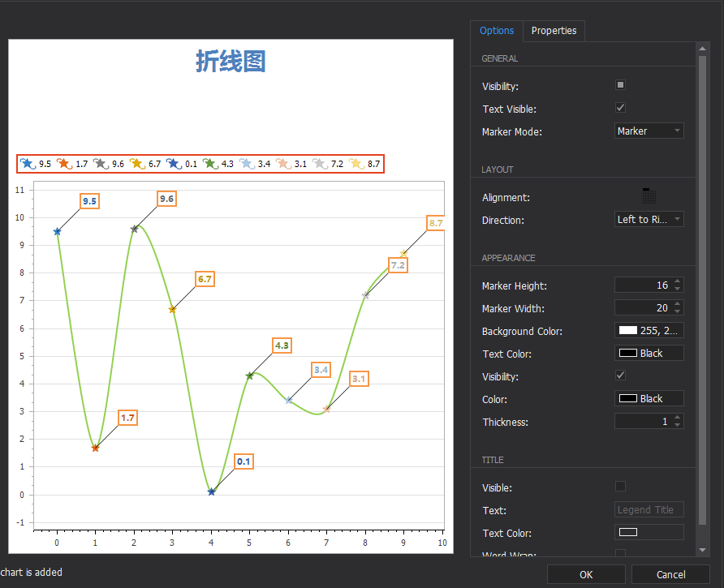
Task: Click the dark blue star data point at x=4
Action: 212,492
